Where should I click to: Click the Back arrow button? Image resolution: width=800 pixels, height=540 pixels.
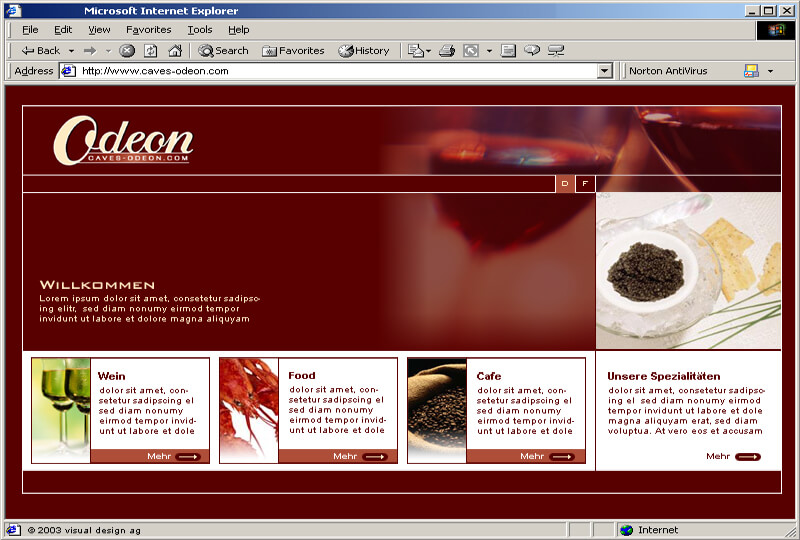pyautogui.click(x=40, y=51)
